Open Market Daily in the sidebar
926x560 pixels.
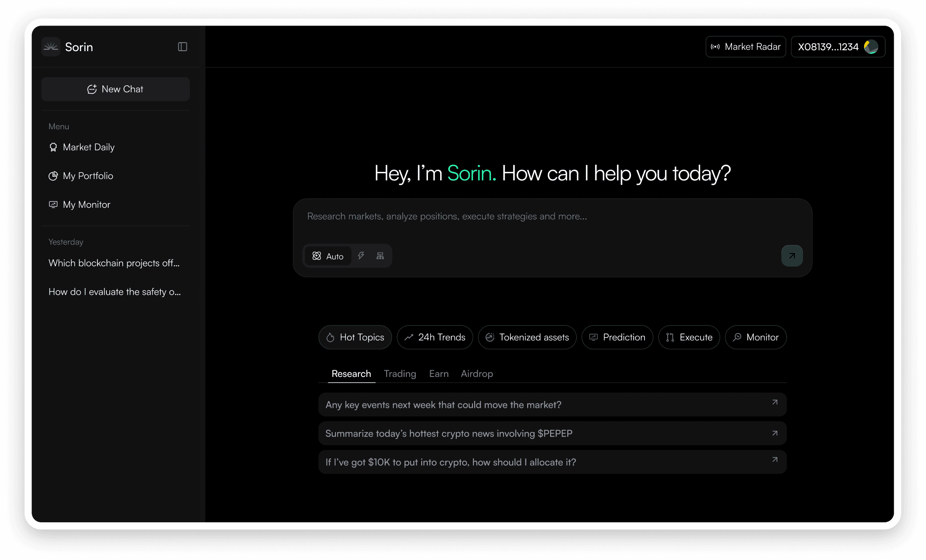click(88, 147)
